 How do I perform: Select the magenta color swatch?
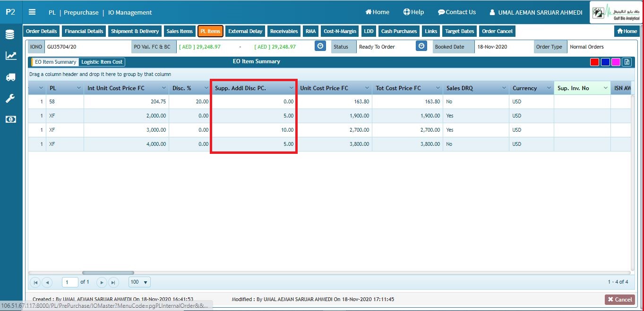[616, 62]
